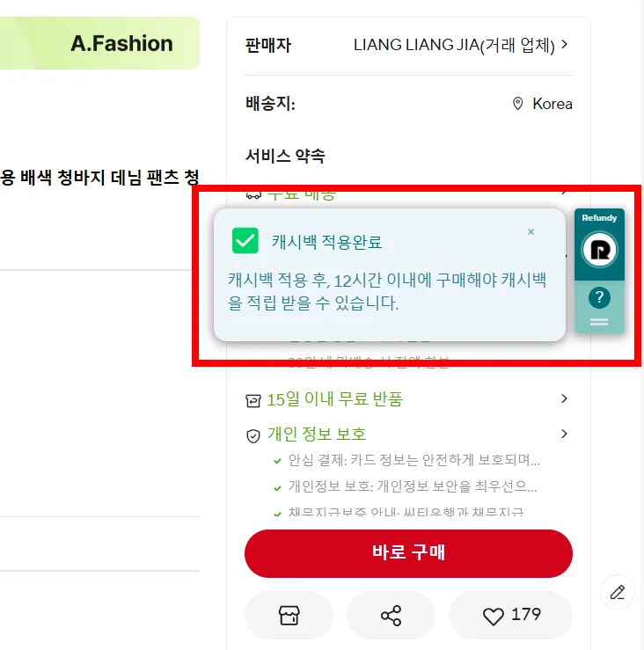644x650 pixels.
Task: Click the pencil edit floating icon
Action: click(618, 592)
